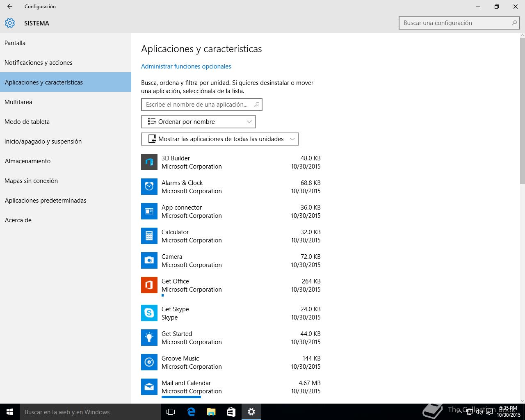Select the Get Skype app name
The image size is (525, 420).
[x=175, y=309]
